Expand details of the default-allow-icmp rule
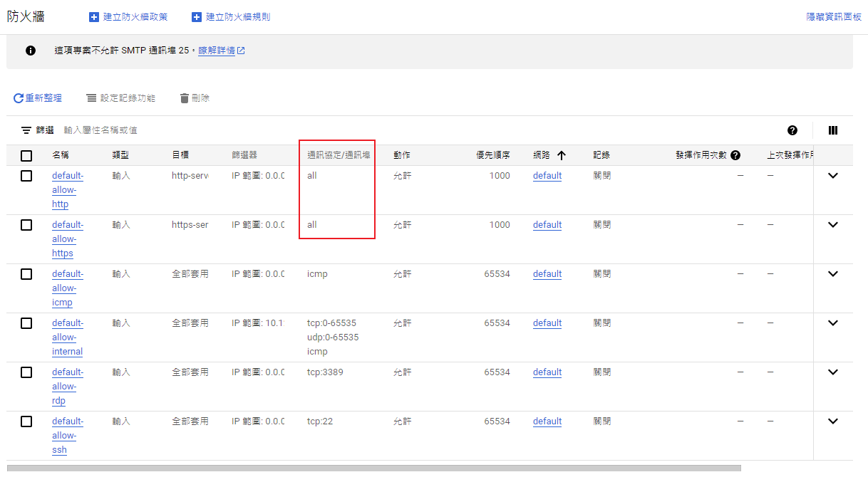Image resolution: width=868 pixels, height=482 pixels. click(x=832, y=273)
